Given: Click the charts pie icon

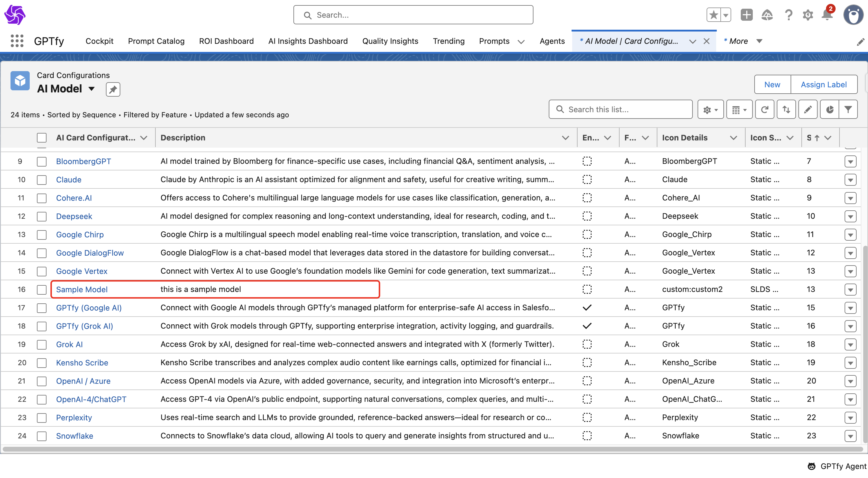Looking at the screenshot, I should [x=829, y=110].
